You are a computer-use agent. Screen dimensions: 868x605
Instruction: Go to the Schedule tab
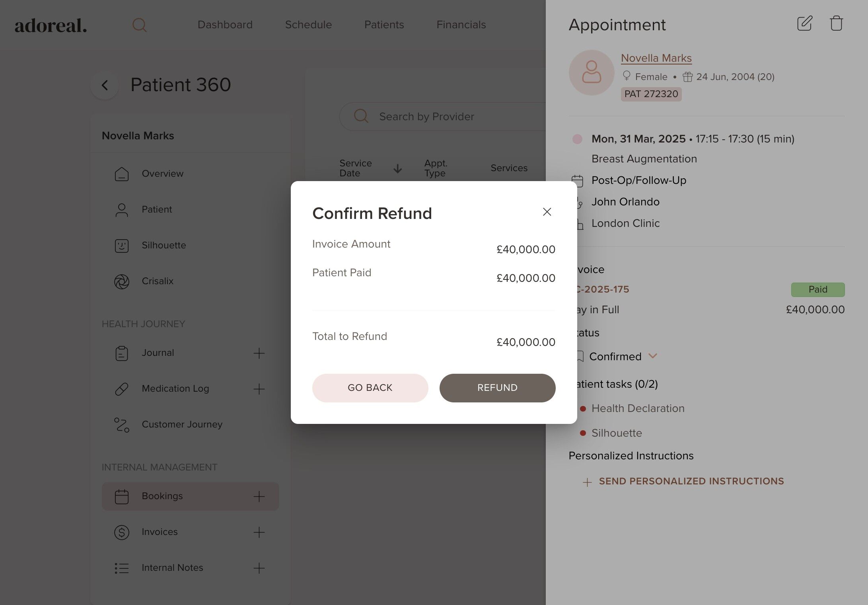308,25
